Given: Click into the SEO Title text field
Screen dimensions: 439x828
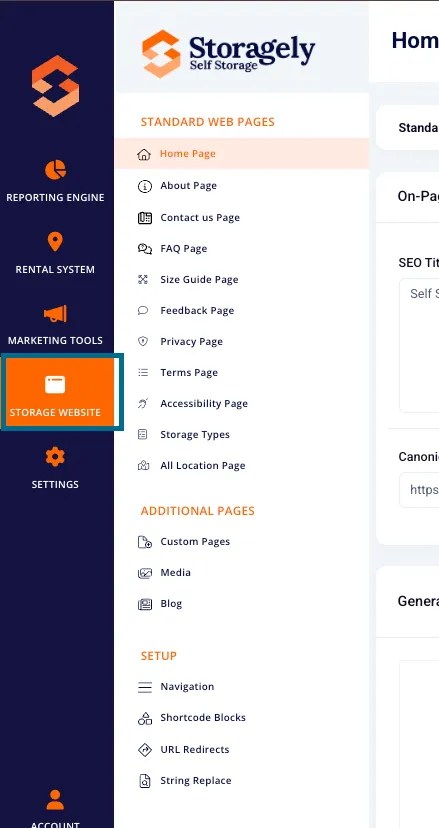Looking at the screenshot, I should (419, 345).
